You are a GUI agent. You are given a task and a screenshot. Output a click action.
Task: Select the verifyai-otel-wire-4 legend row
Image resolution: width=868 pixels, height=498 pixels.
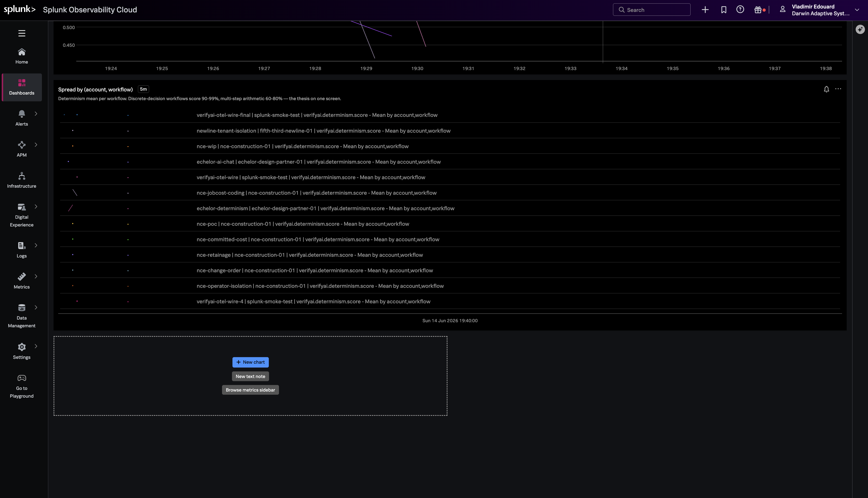[450, 301]
